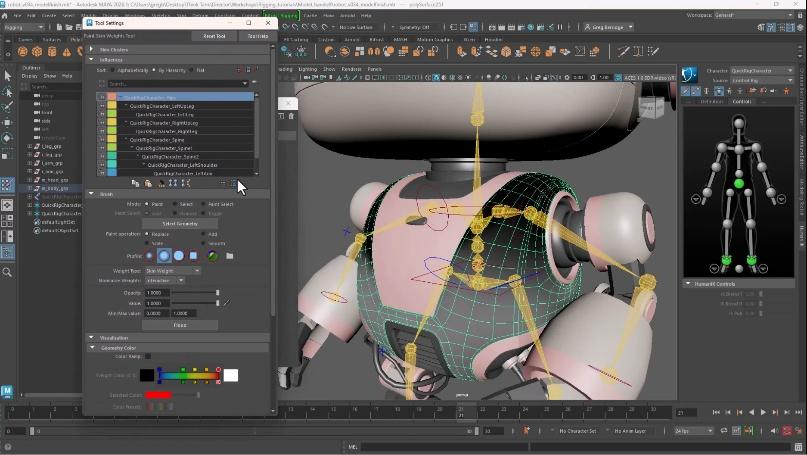Set brush mode to Select
The width and height of the screenshot is (807, 455).
coord(176,204)
